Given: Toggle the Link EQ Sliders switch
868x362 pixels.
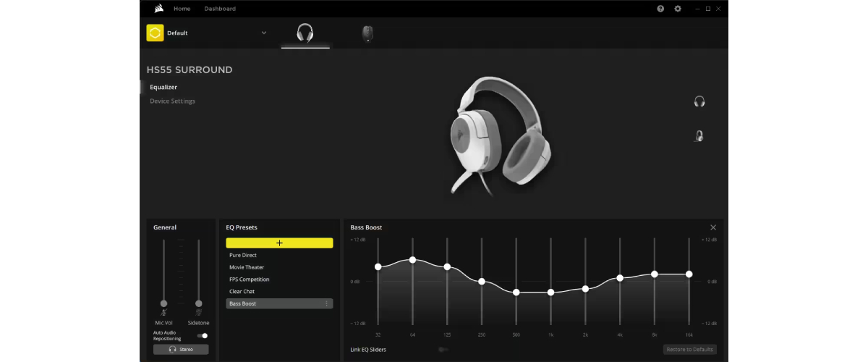Looking at the screenshot, I should 443,350.
